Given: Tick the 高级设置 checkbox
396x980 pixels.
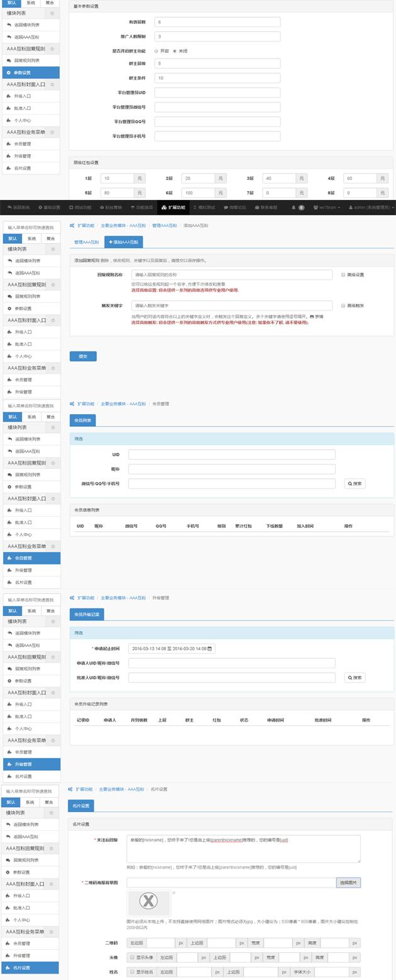Looking at the screenshot, I should tap(343, 275).
